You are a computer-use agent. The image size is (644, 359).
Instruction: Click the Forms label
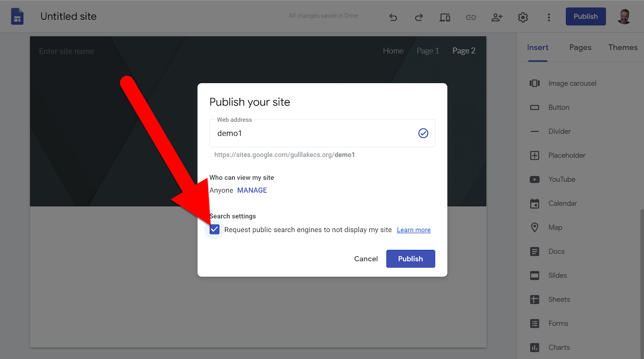[x=558, y=324]
